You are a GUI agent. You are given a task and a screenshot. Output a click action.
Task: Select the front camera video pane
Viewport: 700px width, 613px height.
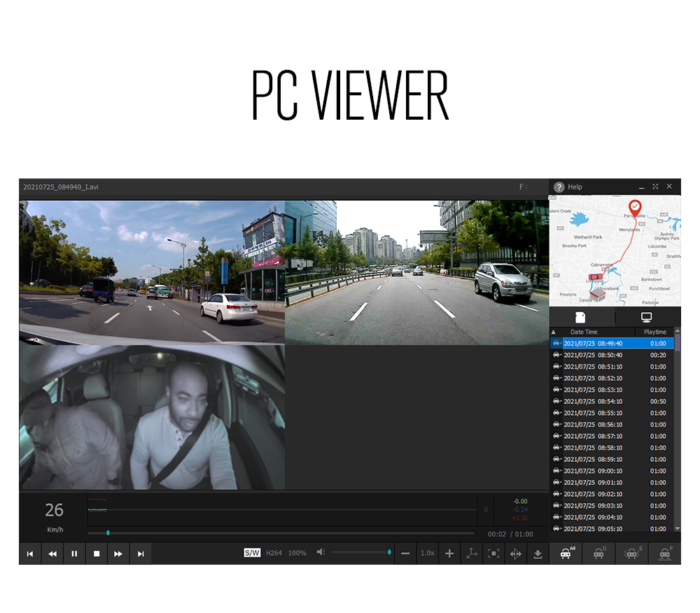tap(152, 272)
